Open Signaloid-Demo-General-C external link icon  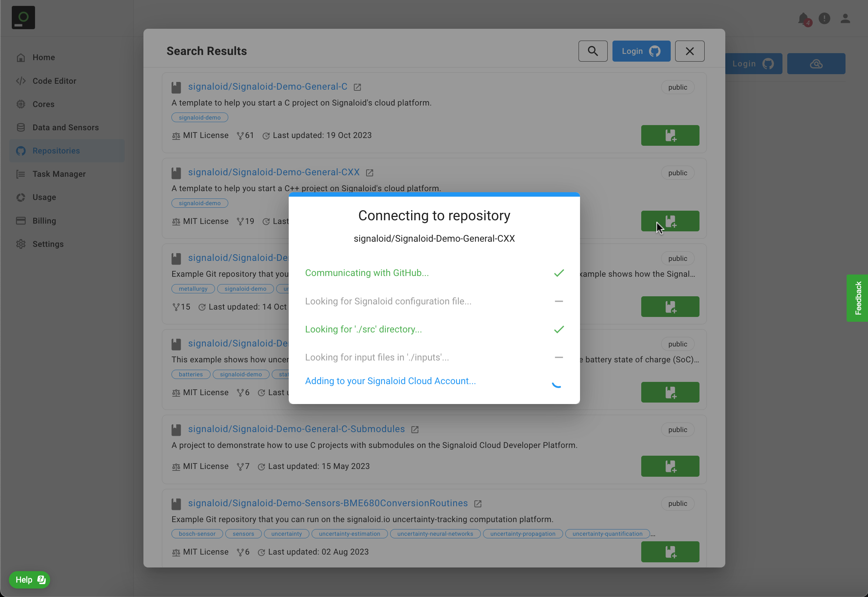pyautogui.click(x=357, y=87)
